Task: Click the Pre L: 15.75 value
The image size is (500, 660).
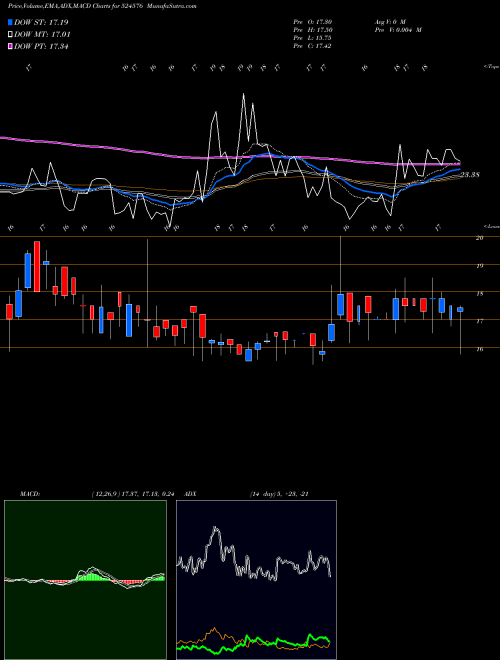Action: [312, 38]
